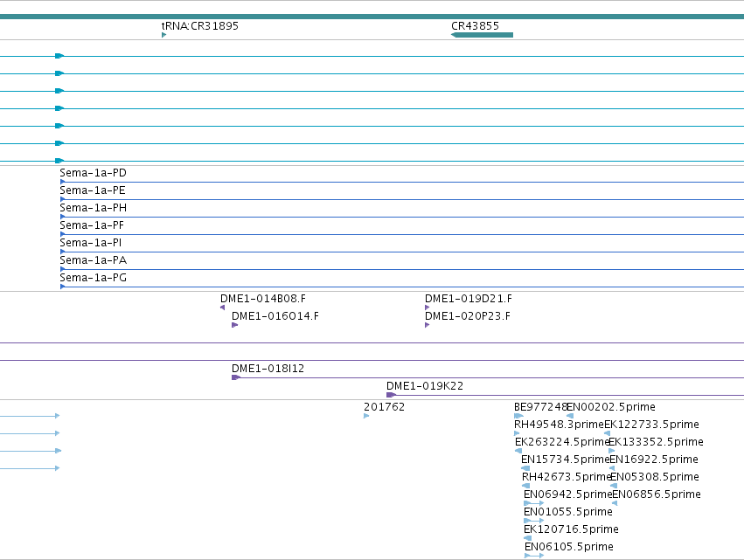Click the CR43855 gene label
744x560 pixels.
(x=475, y=26)
